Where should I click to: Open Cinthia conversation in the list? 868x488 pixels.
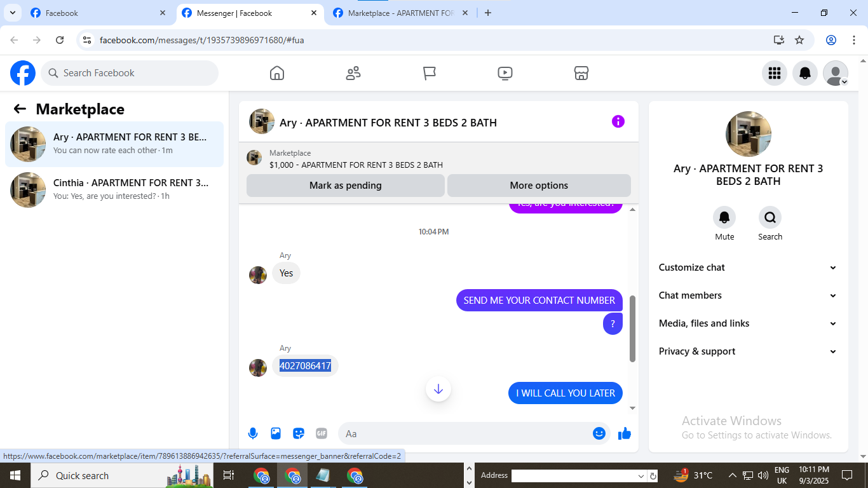tap(114, 190)
